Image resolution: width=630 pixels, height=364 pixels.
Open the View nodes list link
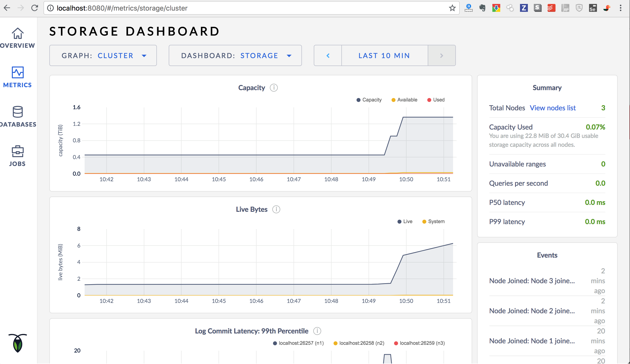coord(553,108)
